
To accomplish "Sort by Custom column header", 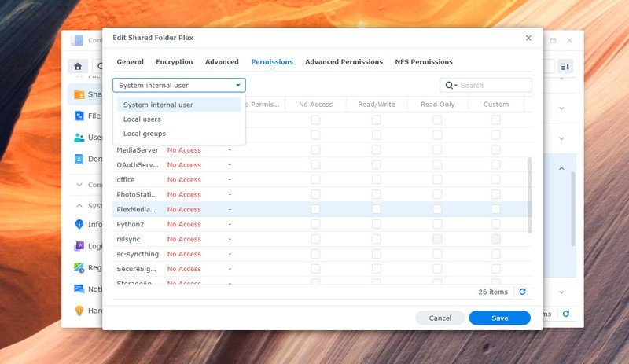I will (496, 105).
